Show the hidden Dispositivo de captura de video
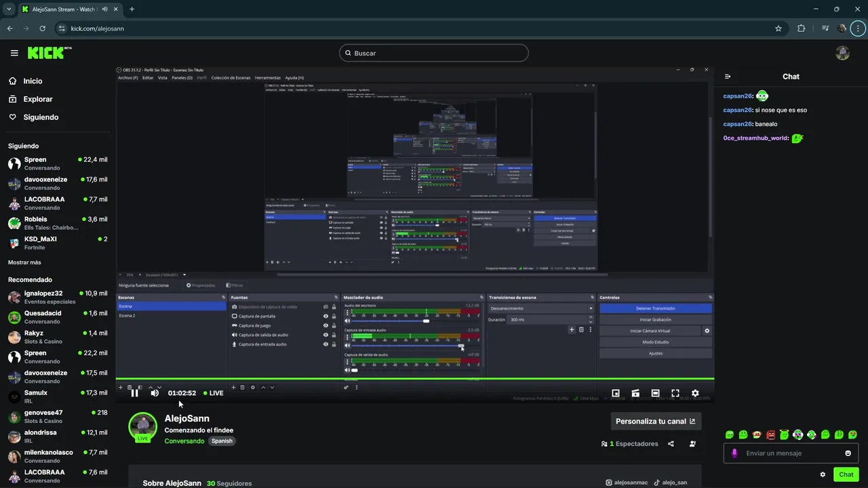Viewport: 868px width, 488px height. pyautogui.click(x=325, y=307)
